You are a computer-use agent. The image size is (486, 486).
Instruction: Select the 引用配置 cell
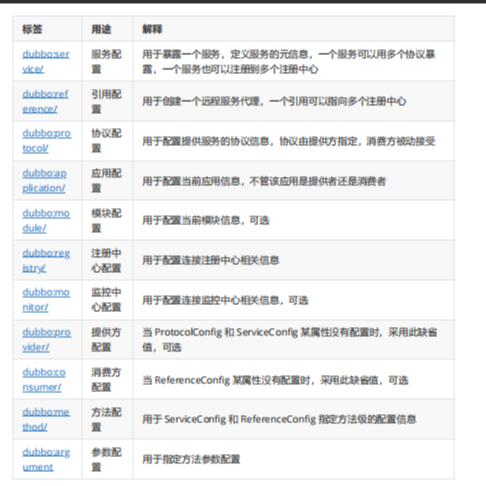pos(106,101)
